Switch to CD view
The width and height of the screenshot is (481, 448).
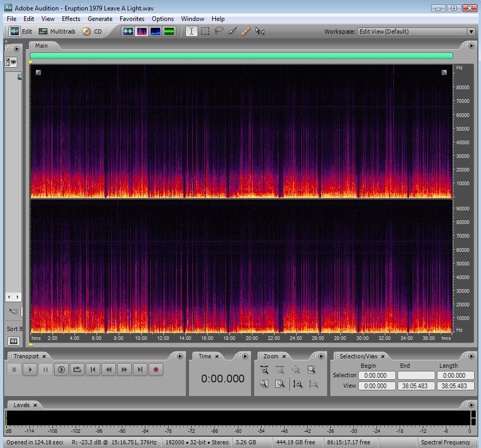click(92, 31)
